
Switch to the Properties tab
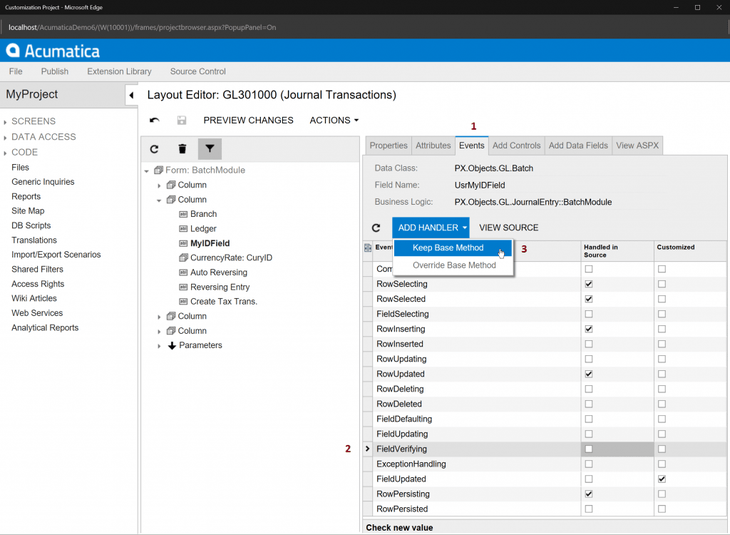[x=388, y=145]
